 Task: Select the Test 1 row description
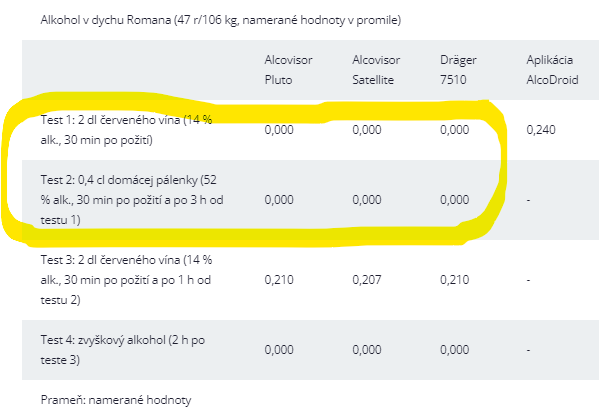pyautogui.click(x=126, y=130)
